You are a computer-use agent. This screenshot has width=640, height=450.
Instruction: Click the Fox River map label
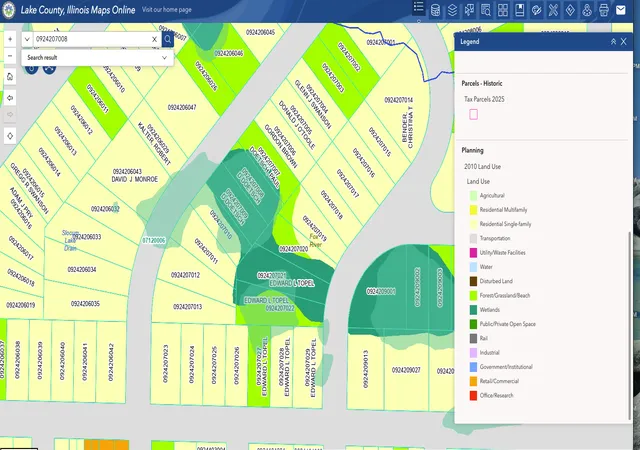[x=316, y=241]
